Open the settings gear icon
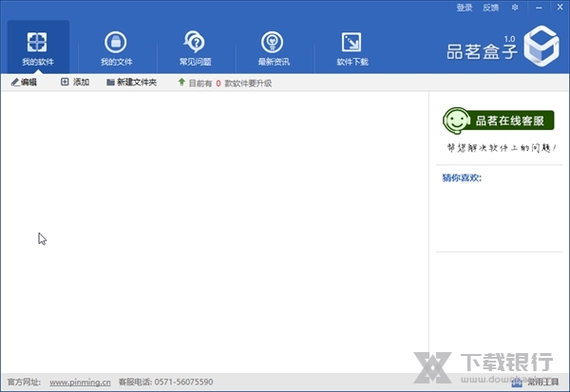 pyautogui.click(x=515, y=8)
